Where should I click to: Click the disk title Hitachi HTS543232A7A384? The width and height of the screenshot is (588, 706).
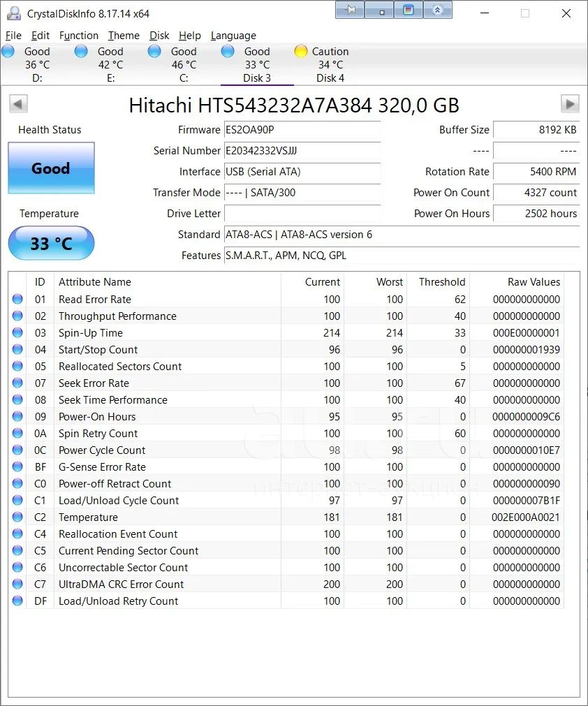[x=294, y=105]
